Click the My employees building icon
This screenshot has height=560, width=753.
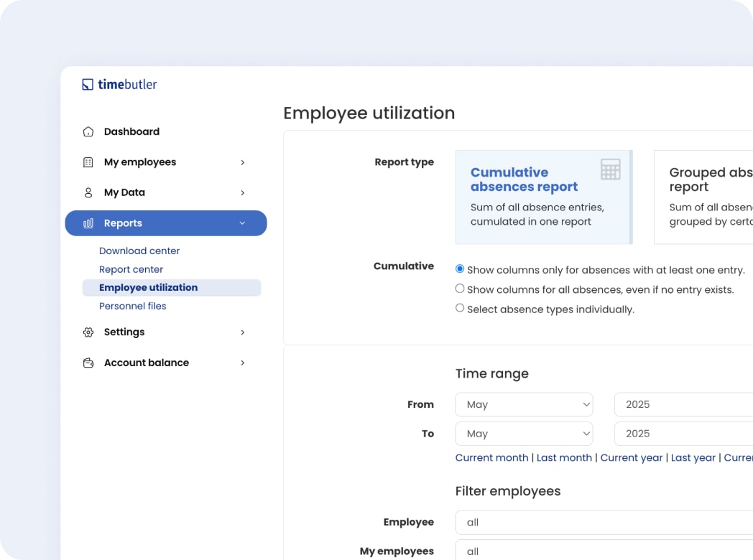click(x=88, y=162)
